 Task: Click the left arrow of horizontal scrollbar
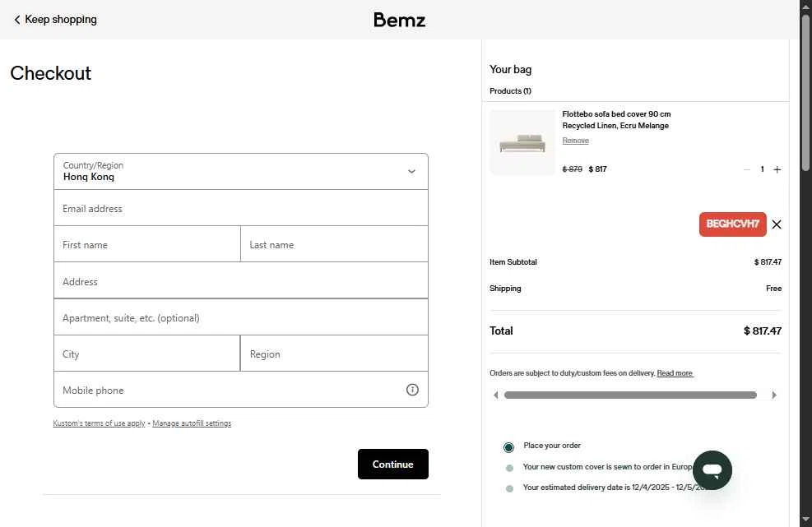(495, 395)
